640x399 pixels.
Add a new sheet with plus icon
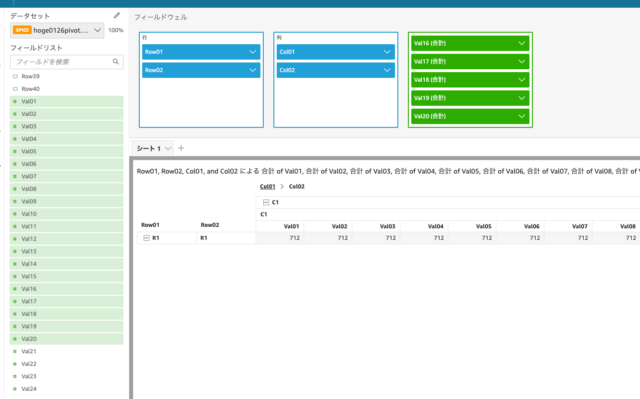pos(181,148)
